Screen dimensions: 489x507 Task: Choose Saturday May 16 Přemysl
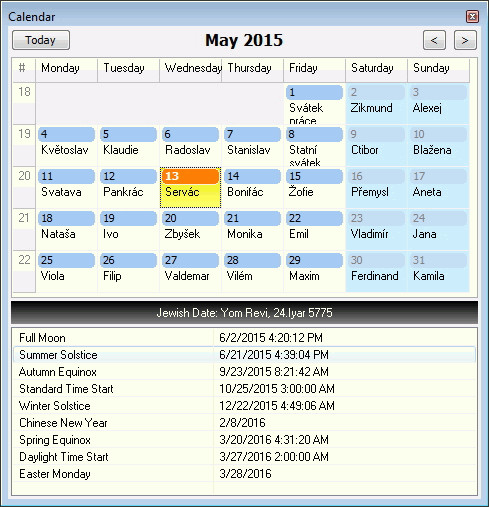[x=376, y=188]
